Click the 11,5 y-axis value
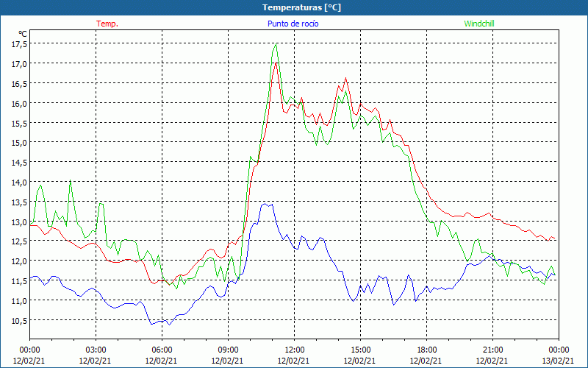 click(20, 281)
